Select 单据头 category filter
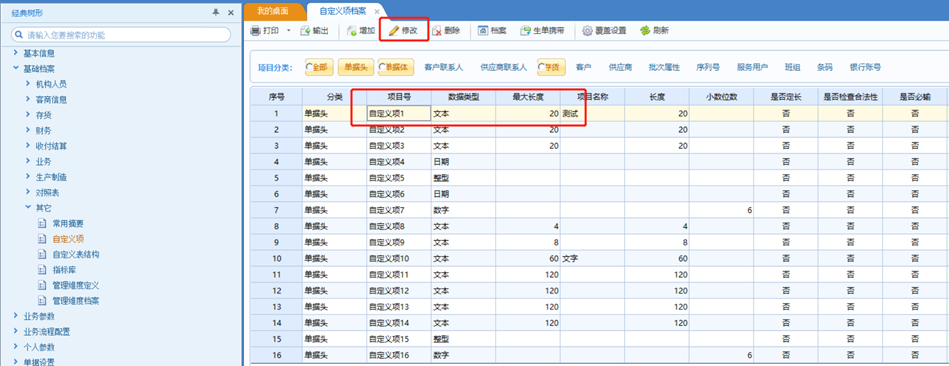Image resolution: width=949 pixels, height=366 pixels. click(x=355, y=67)
